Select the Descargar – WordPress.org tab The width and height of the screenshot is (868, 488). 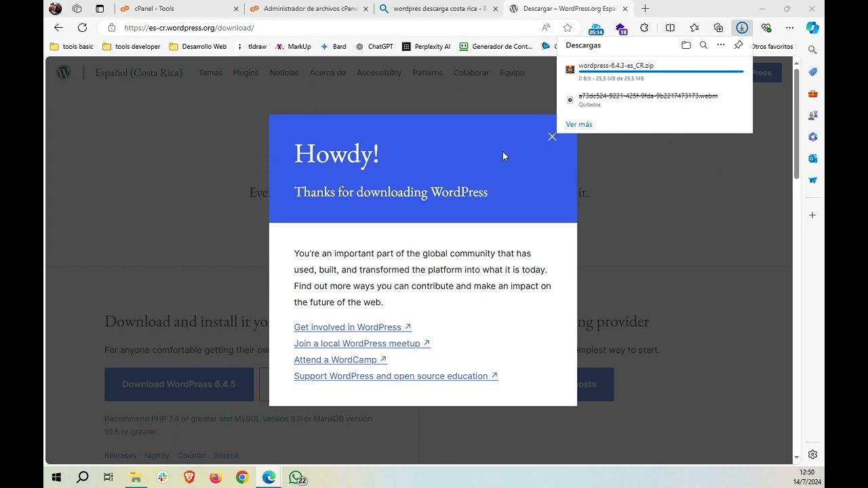[568, 9]
